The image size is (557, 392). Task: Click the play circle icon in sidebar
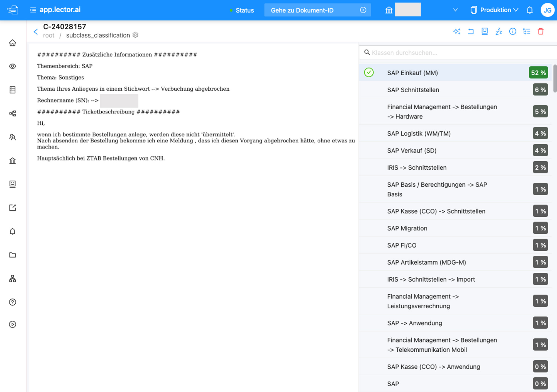tap(13, 324)
